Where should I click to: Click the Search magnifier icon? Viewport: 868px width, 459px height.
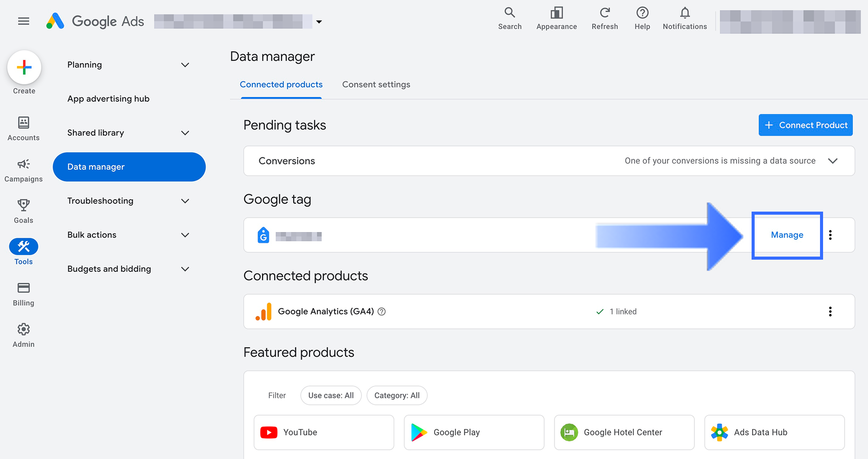click(x=510, y=13)
